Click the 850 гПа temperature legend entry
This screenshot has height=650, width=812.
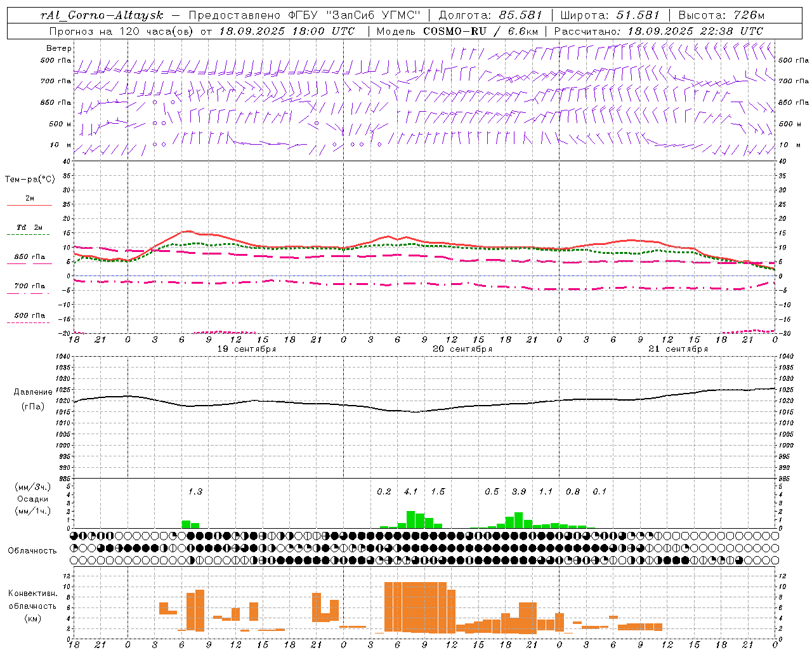click(x=30, y=256)
